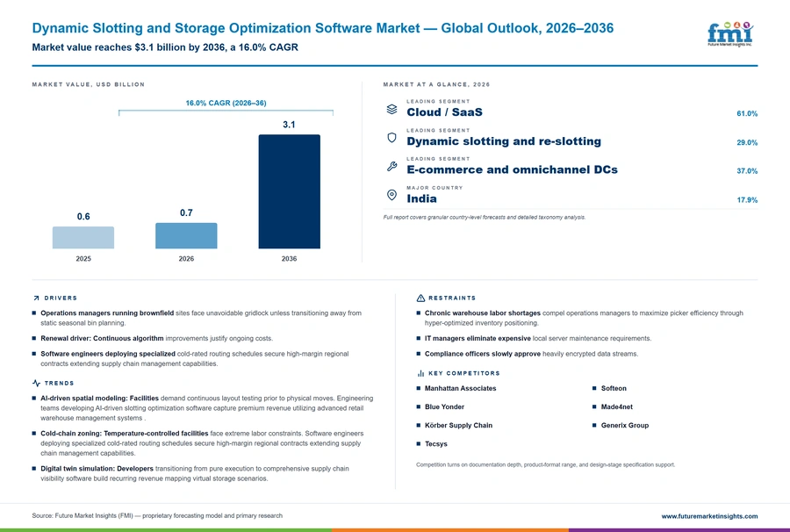Viewport: 790px width, 532px height.
Task: Click the E-commerce and omnichannel DCs segment name
Action: [x=512, y=169]
